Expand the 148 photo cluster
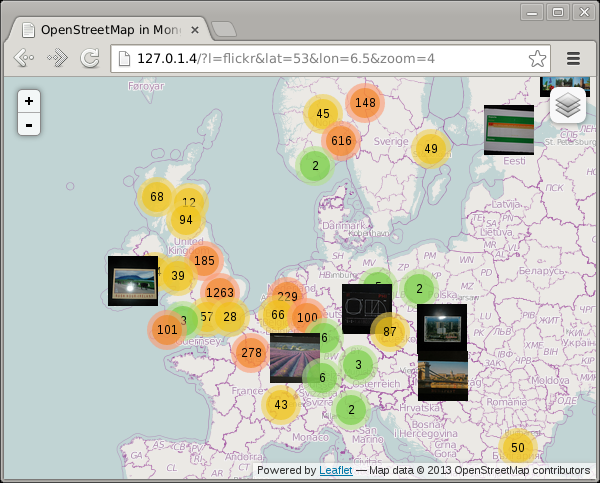The height and width of the screenshot is (483, 600). pos(365,102)
